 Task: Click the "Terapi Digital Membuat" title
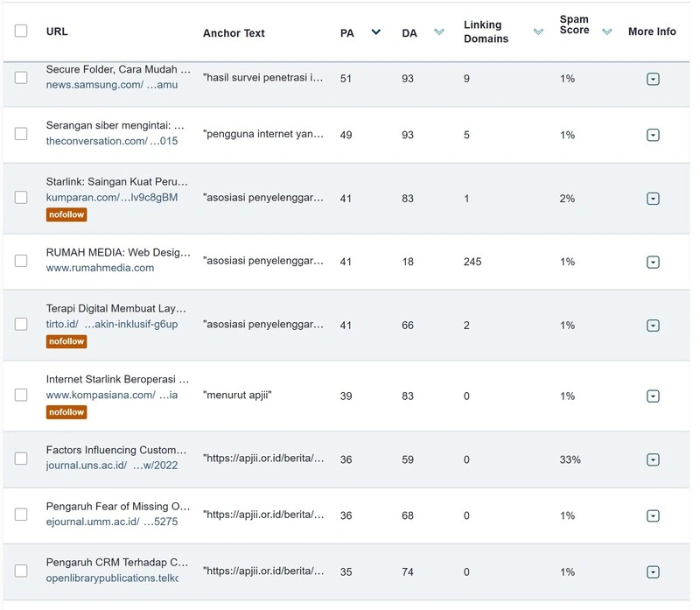(x=116, y=309)
